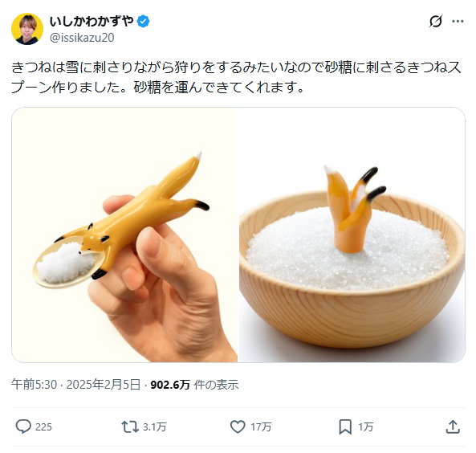
Task: Open the right sugar bowl photo
Action: [352, 235]
